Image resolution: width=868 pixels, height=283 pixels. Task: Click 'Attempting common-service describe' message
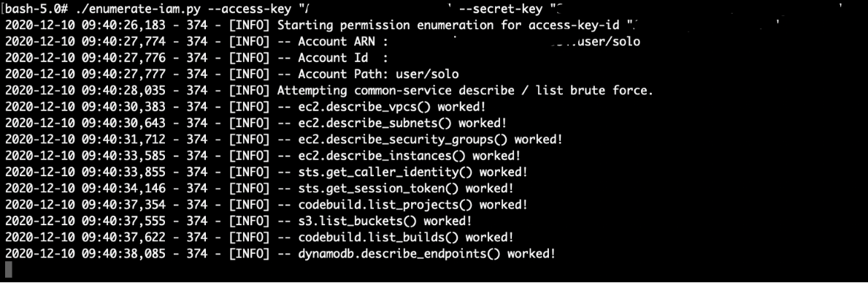click(465, 91)
